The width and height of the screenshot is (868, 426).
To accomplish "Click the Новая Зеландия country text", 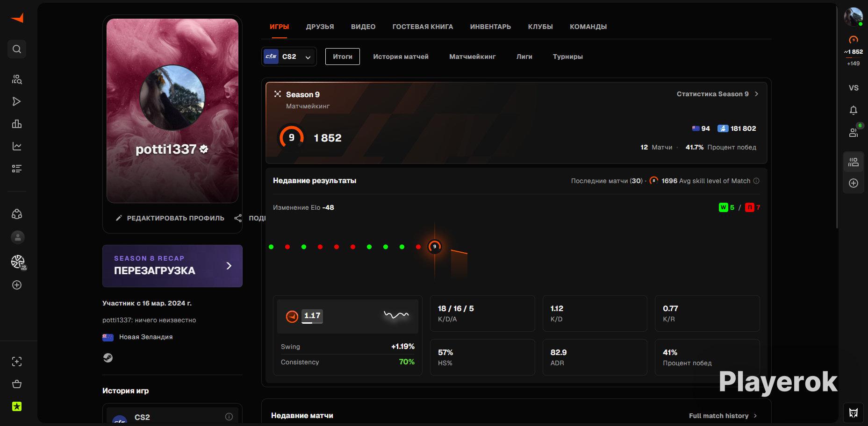I will tap(146, 337).
